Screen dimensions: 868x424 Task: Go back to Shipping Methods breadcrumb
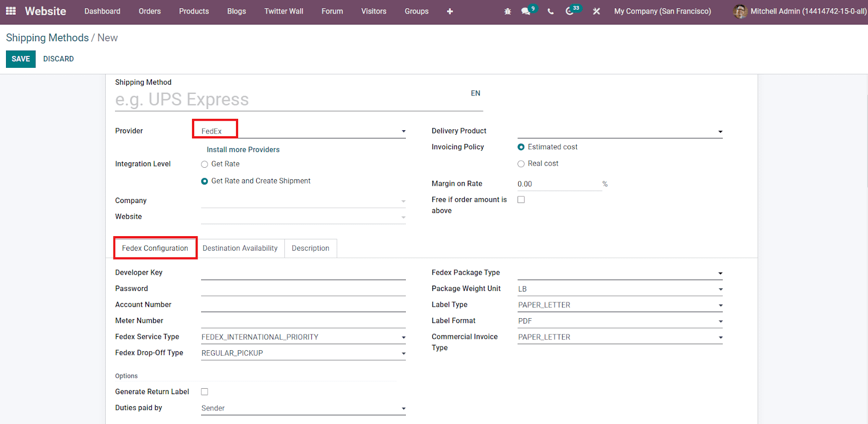click(x=47, y=38)
